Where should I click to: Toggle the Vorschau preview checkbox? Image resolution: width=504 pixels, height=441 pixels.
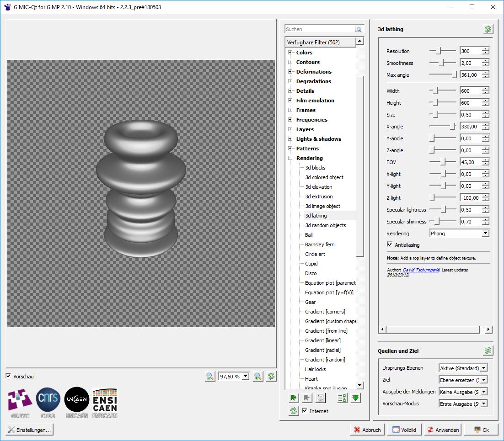(x=9, y=376)
